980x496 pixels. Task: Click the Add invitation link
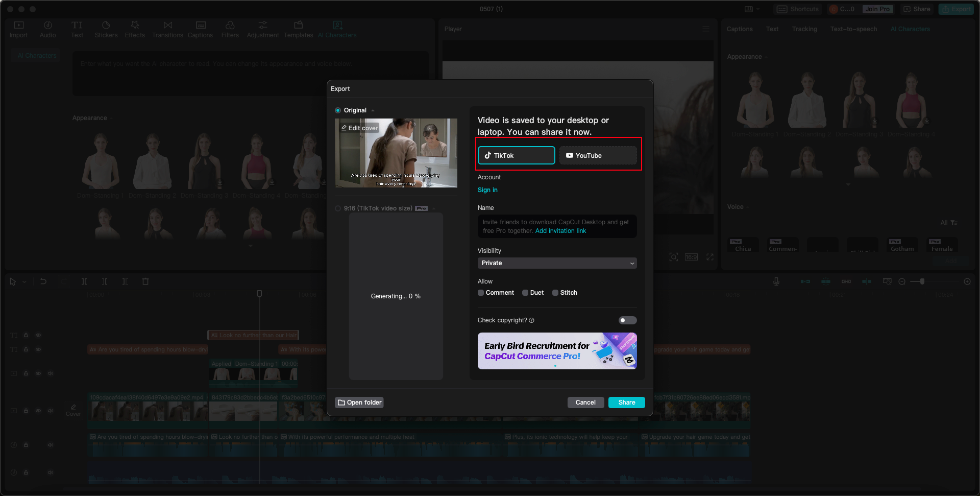click(x=560, y=231)
